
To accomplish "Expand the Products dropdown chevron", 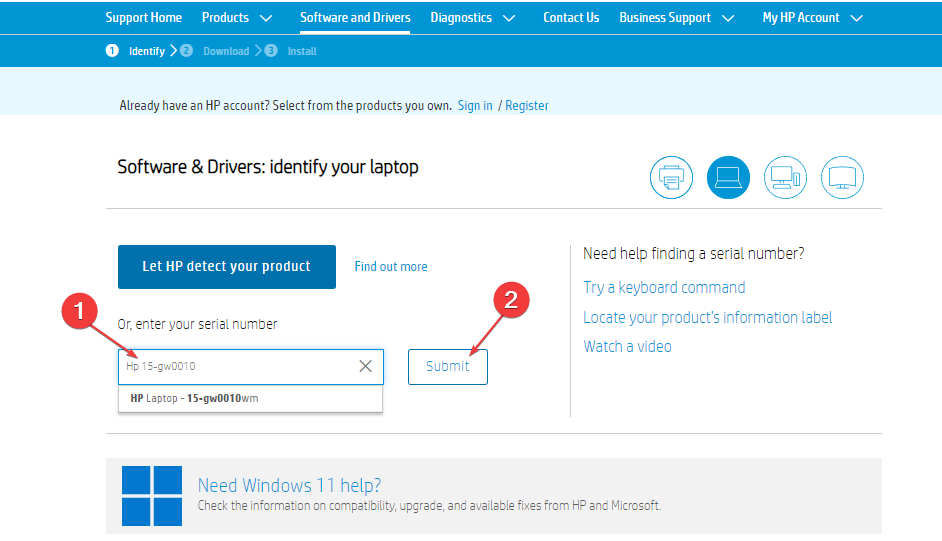I will 266,19.
